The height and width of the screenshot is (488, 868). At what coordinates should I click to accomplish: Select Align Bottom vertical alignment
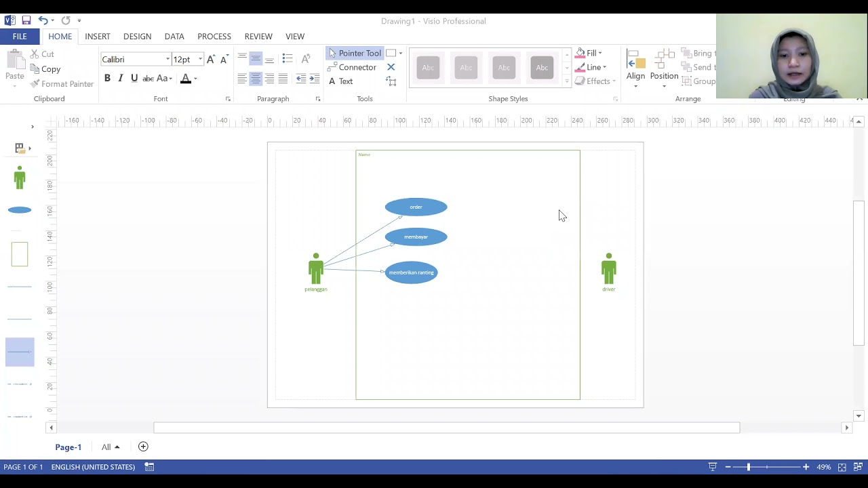[269, 59]
